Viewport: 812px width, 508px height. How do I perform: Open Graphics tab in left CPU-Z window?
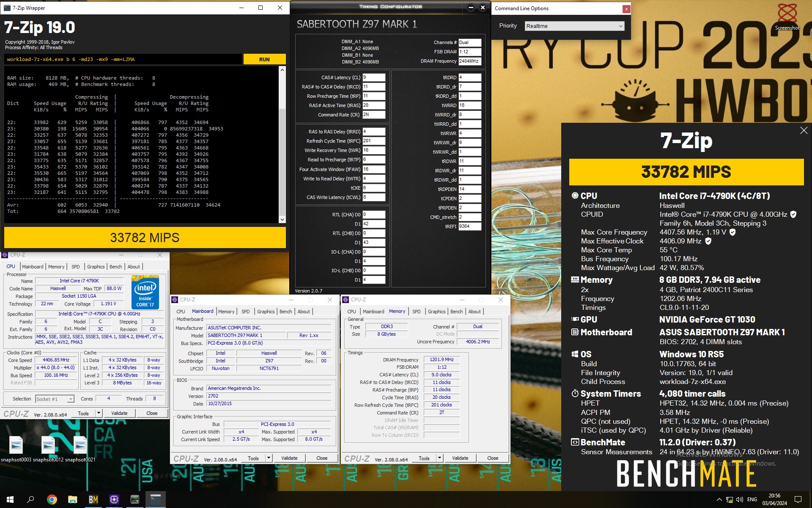(x=96, y=267)
